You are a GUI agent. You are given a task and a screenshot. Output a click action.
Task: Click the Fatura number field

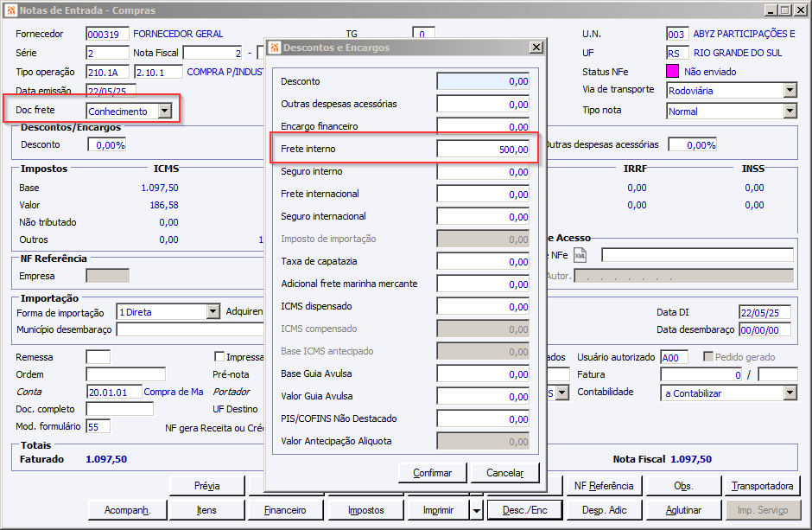702,374
